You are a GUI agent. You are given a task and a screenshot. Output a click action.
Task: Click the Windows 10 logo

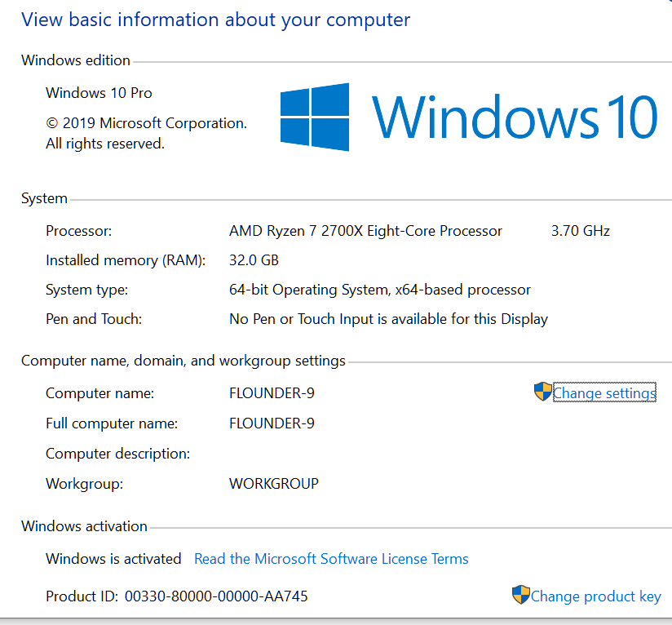(x=469, y=117)
